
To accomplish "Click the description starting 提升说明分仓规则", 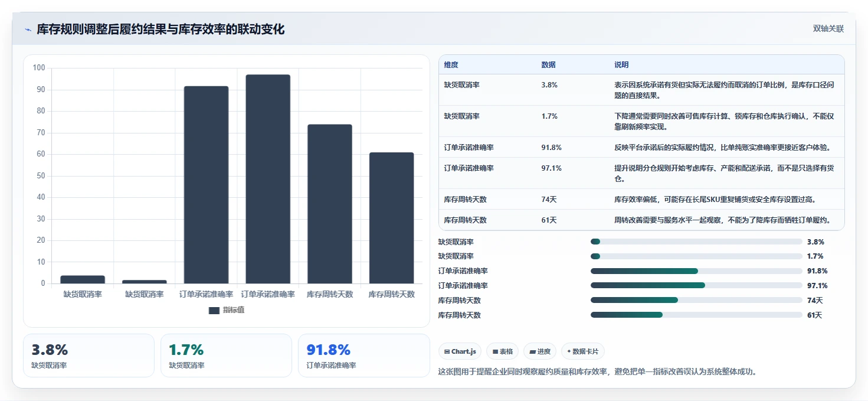I will [x=724, y=173].
